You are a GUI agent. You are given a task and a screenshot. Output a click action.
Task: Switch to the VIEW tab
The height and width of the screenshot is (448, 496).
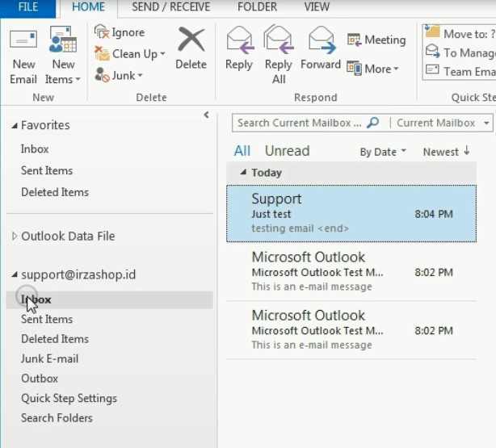click(x=317, y=7)
